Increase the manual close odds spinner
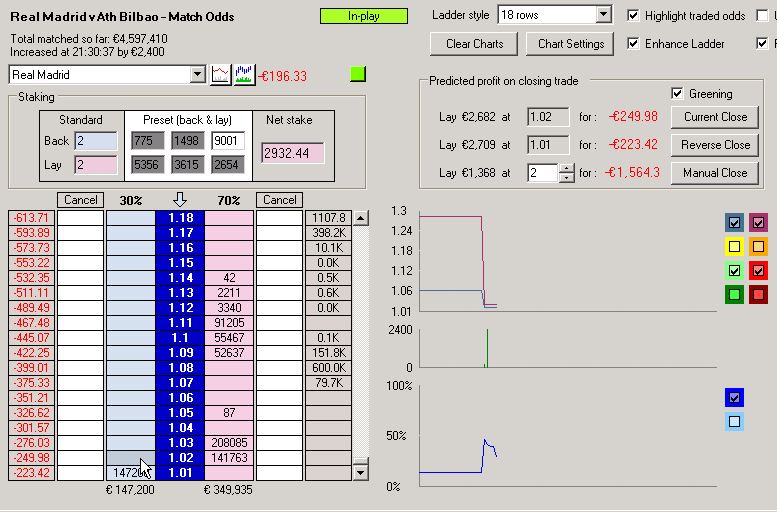The height and width of the screenshot is (512, 777). point(567,168)
